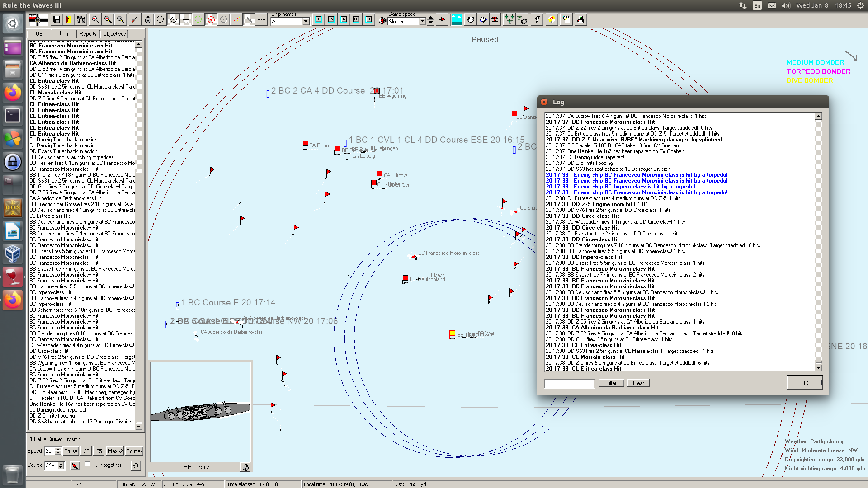Image resolution: width=868 pixels, height=488 pixels.
Task: Toggle the red-yellow firing lines icon
Action: click(236, 19)
